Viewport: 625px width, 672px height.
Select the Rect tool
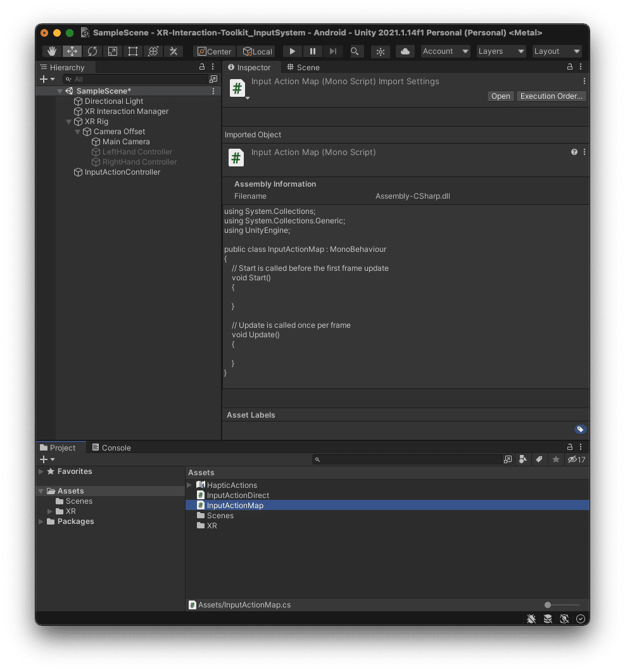(x=133, y=51)
